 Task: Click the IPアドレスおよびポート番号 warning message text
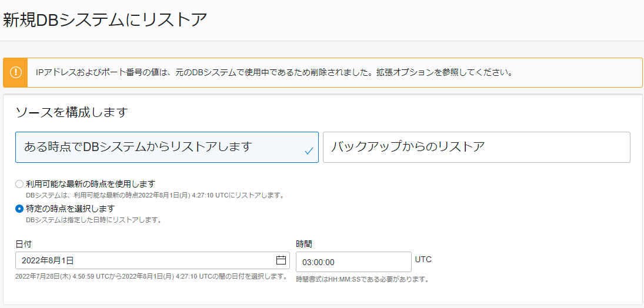(x=274, y=73)
